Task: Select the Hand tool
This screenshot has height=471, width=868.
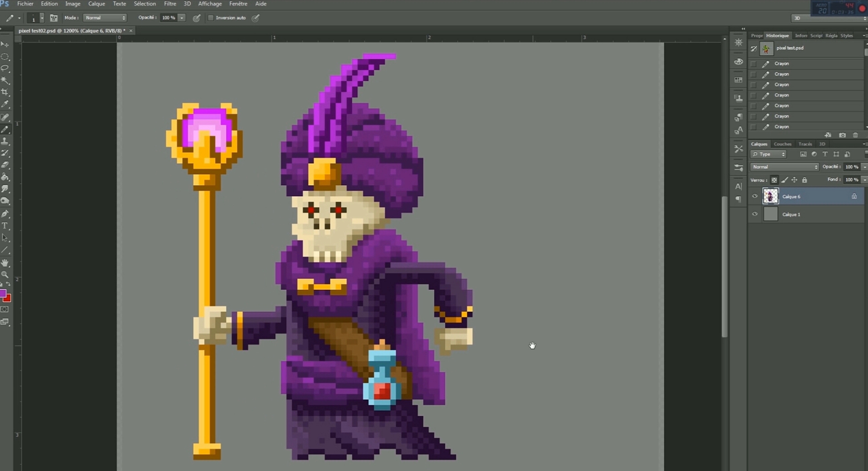Action: coord(5,263)
